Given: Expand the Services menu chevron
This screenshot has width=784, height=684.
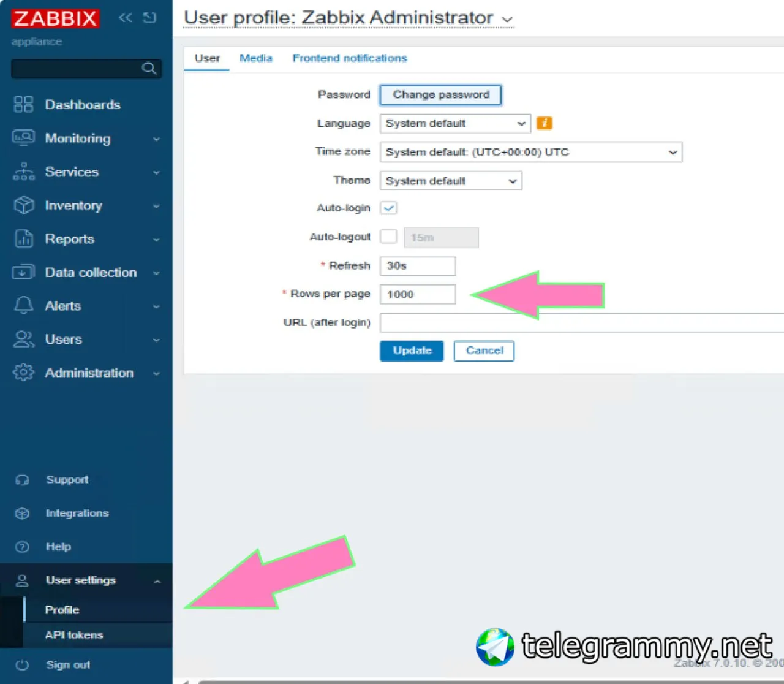Looking at the screenshot, I should click(156, 173).
